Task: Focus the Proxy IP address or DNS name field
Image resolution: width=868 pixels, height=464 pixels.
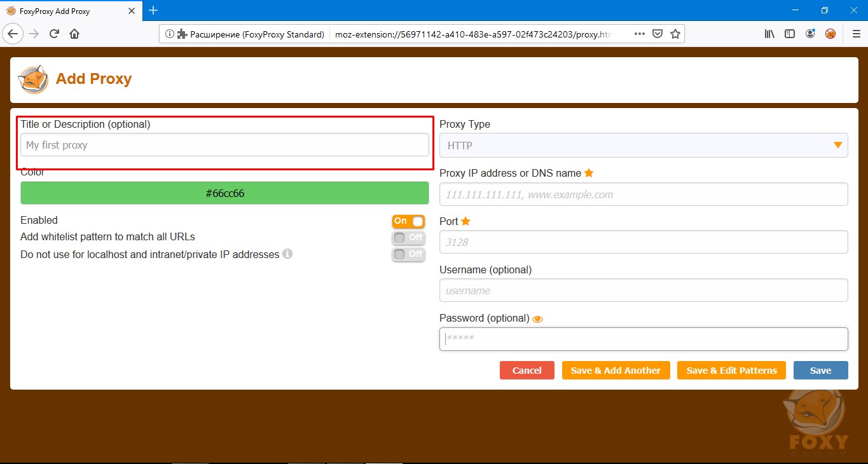Action: pos(644,194)
